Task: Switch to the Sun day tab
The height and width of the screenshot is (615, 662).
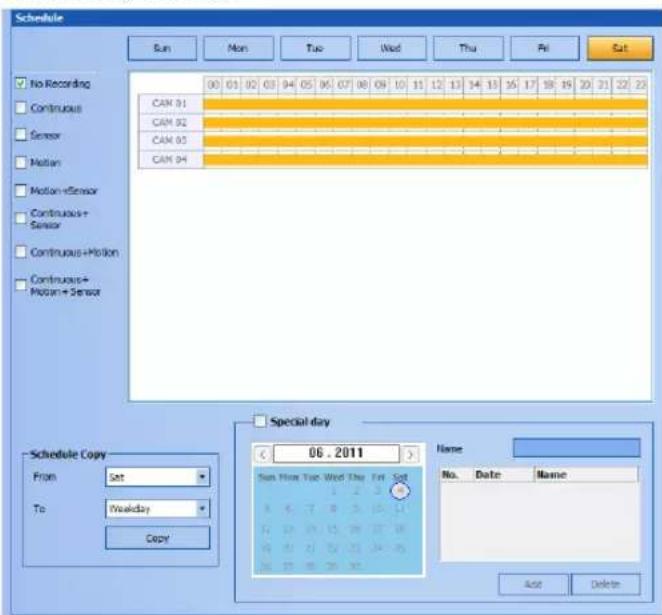Action: [162, 48]
